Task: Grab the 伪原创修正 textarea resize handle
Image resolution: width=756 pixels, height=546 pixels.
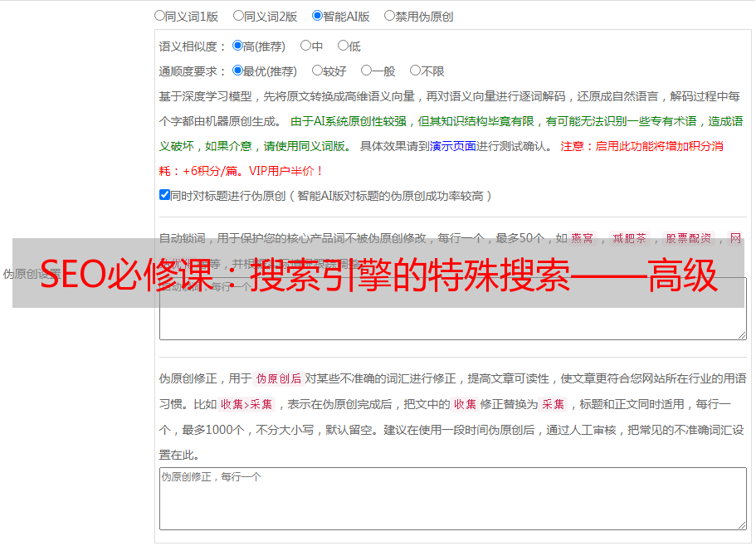Action: point(742,525)
